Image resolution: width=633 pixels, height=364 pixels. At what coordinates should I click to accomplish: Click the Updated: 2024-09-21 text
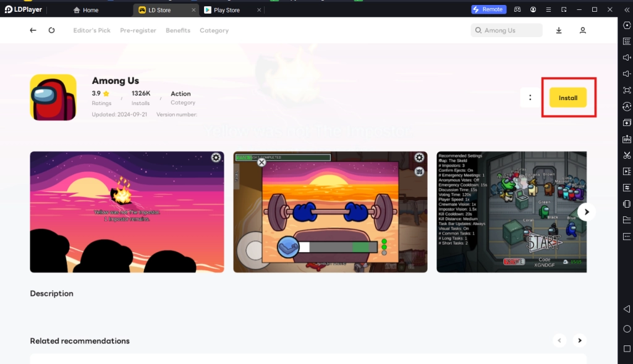click(119, 114)
